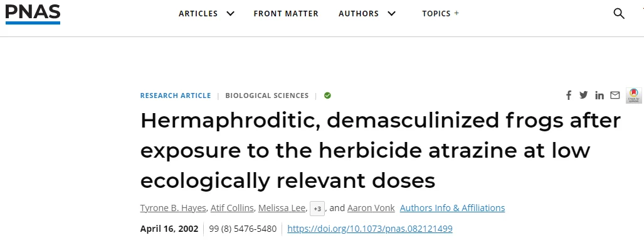This screenshot has height=240, width=644.
Task: Select the Research Article category label
Action: tap(176, 95)
